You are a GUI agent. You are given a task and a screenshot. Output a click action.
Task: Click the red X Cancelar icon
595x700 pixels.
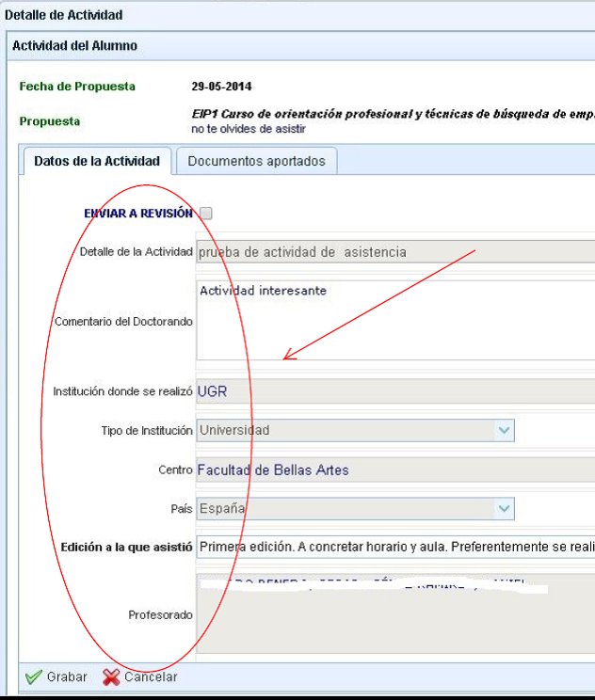[x=111, y=676]
